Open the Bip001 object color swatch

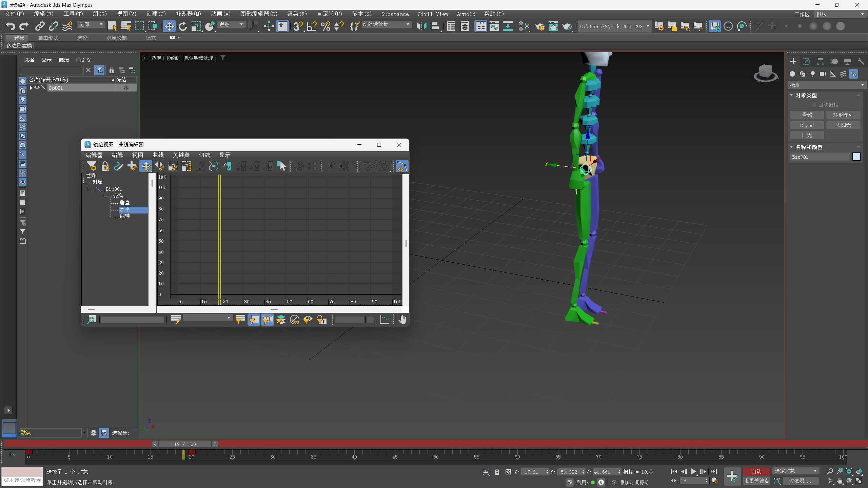[856, 157]
